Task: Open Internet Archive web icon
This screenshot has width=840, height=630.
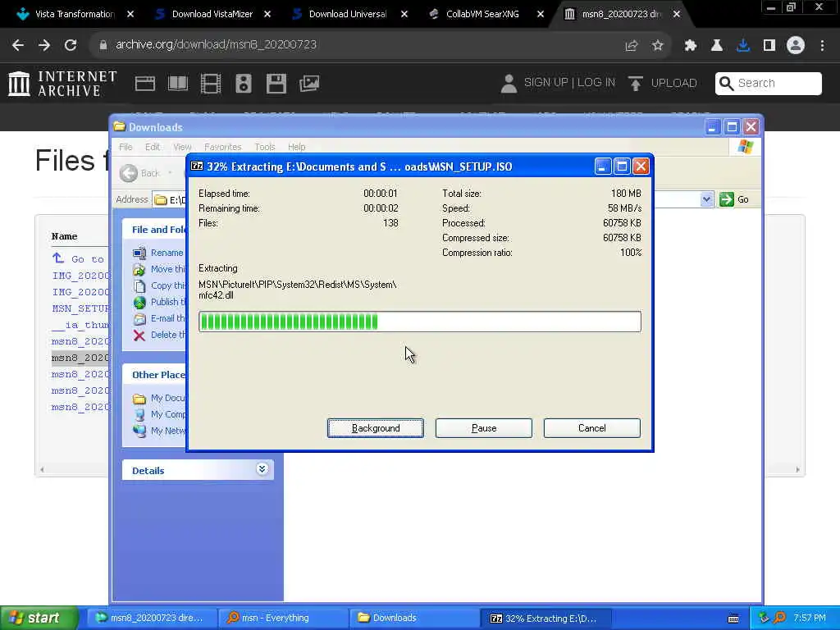Action: pos(144,84)
